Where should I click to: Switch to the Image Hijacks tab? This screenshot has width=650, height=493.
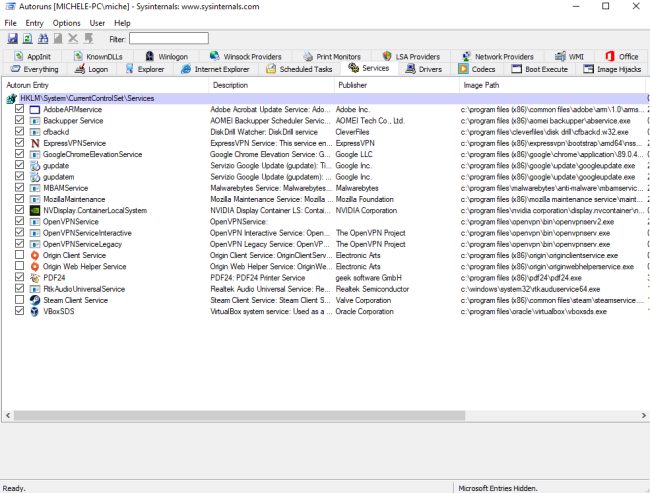click(x=612, y=69)
